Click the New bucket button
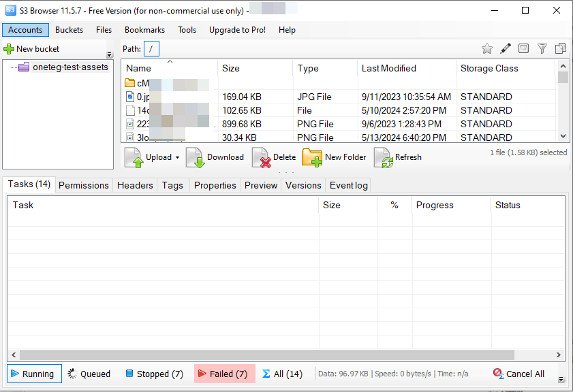 click(x=32, y=49)
